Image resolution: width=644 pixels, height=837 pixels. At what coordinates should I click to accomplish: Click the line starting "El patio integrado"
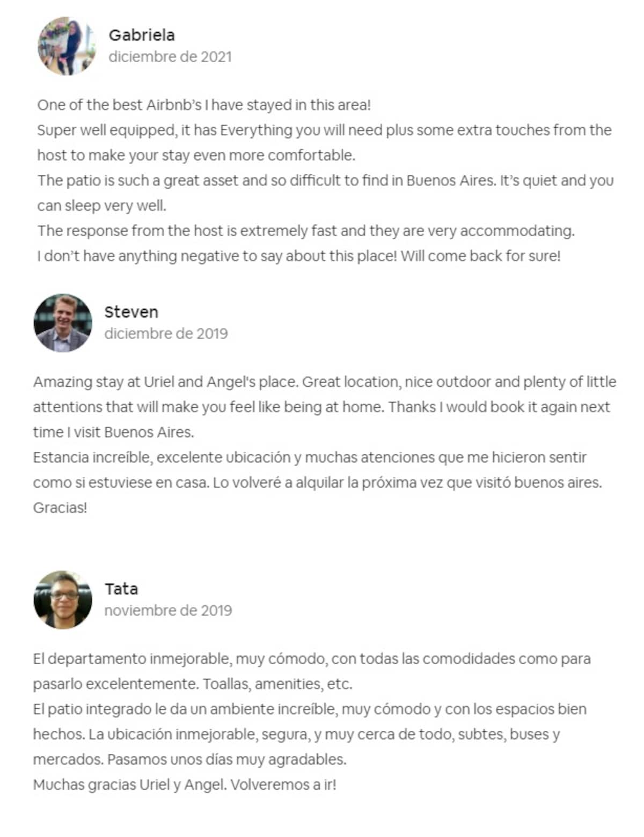[310, 709]
